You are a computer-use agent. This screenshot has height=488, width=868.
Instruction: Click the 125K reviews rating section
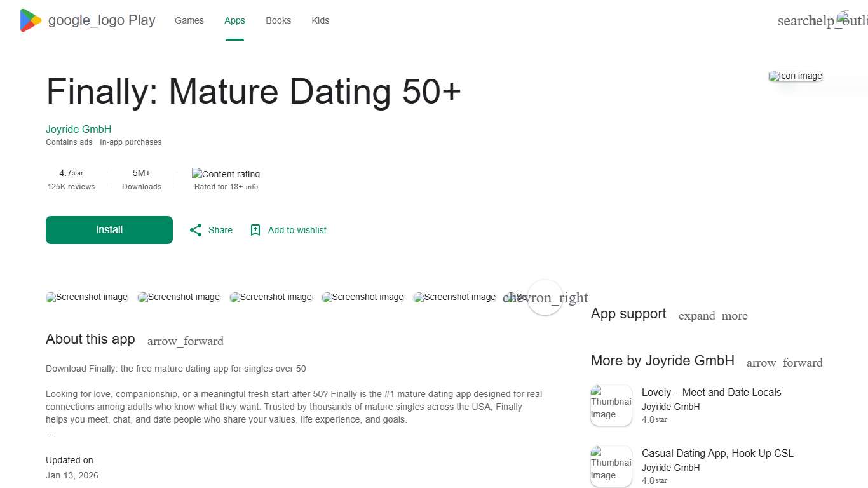(x=71, y=180)
